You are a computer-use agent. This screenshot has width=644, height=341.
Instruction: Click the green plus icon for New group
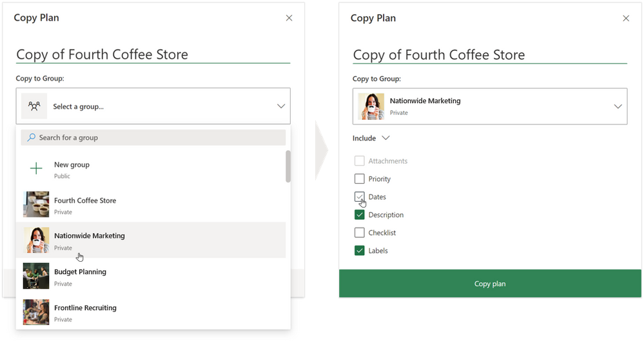36,168
